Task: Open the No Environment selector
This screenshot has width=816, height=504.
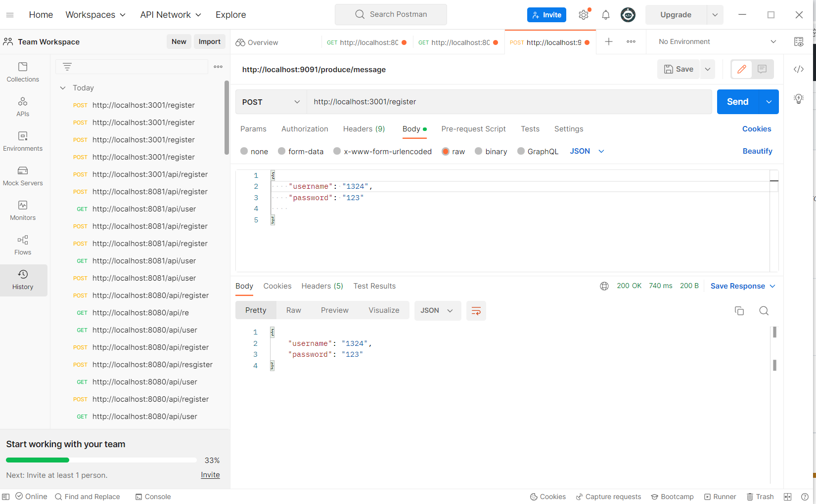Action: (x=717, y=42)
